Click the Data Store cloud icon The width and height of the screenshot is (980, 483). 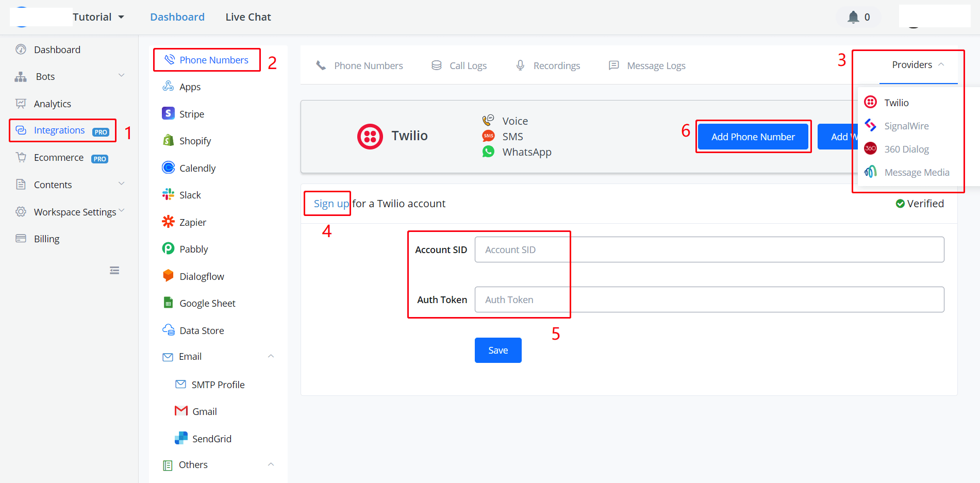(x=168, y=330)
